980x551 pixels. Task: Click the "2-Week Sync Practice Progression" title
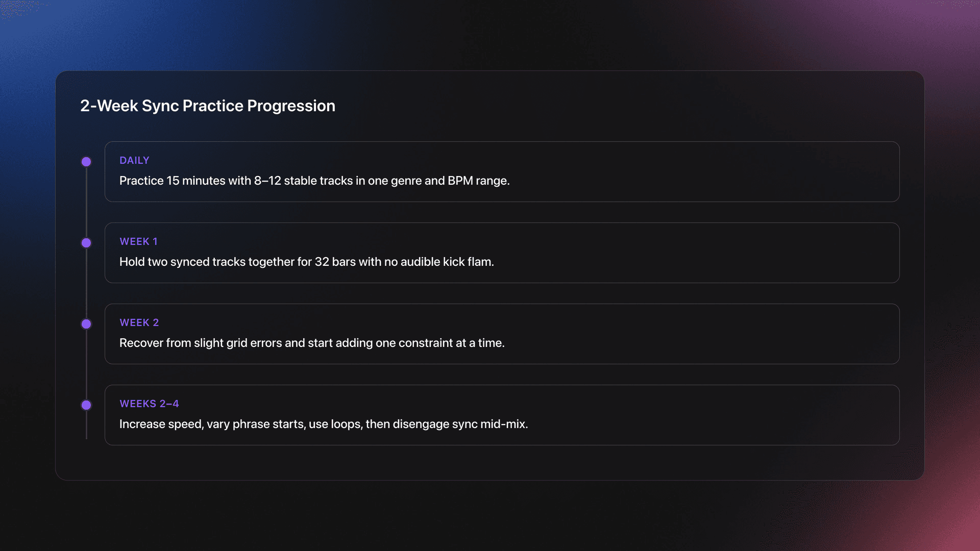[208, 106]
